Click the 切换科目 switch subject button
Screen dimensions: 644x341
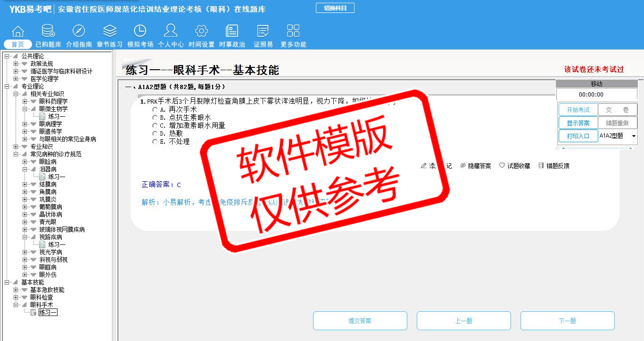[x=335, y=8]
